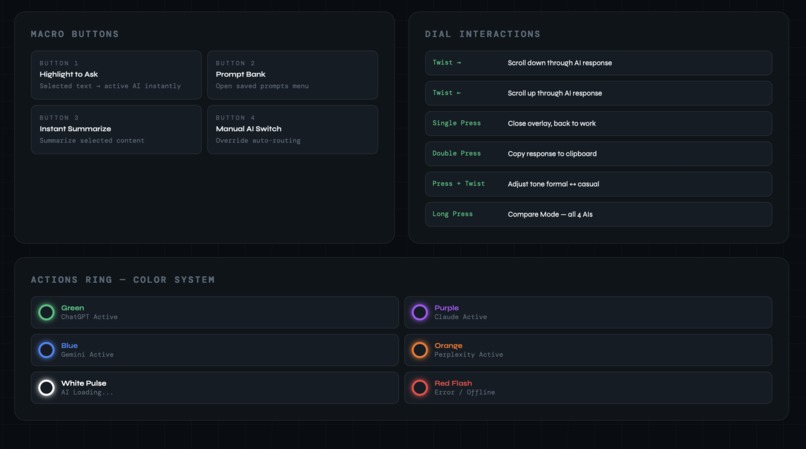806x449 pixels.
Task: Click 'Close overlay, back to work' text
Action: tap(552, 123)
